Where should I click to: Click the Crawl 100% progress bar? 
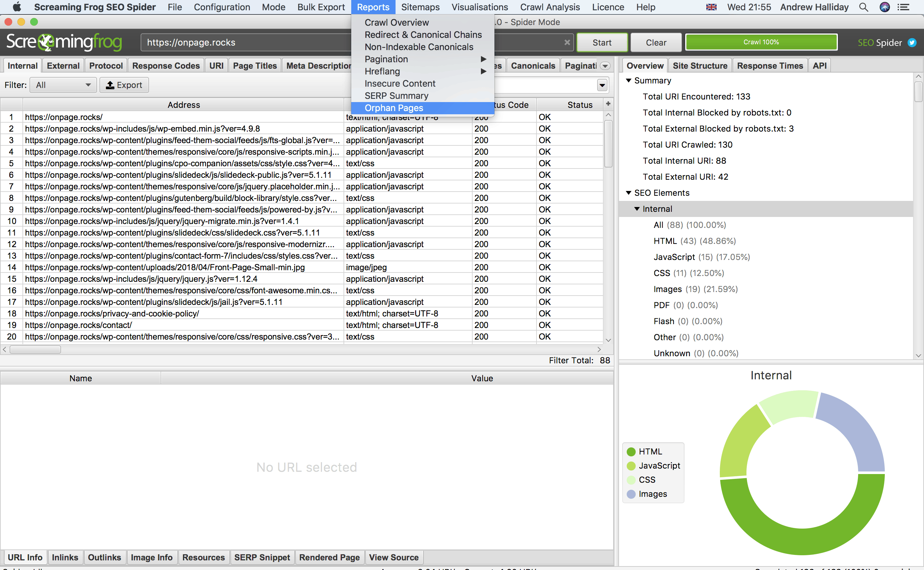[x=761, y=42]
